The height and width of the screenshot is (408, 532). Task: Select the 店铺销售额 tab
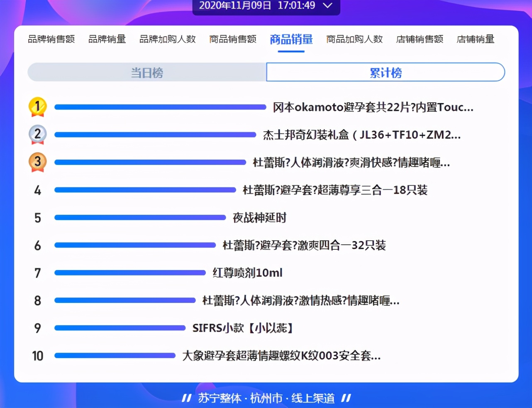pos(420,39)
